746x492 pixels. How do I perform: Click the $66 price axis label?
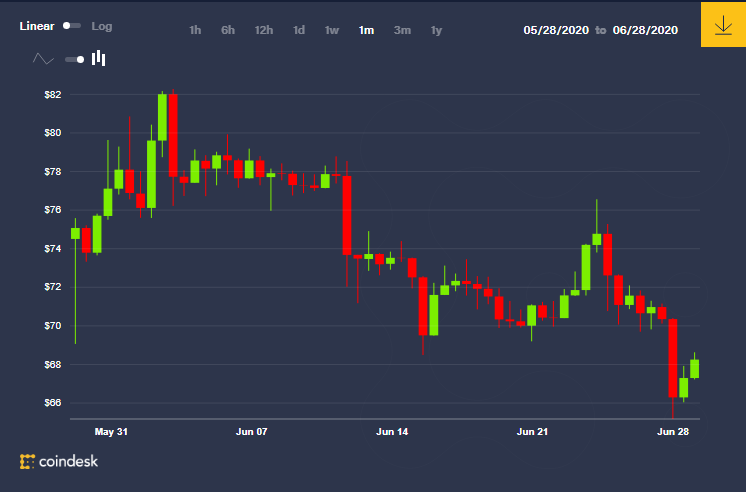[x=53, y=403]
